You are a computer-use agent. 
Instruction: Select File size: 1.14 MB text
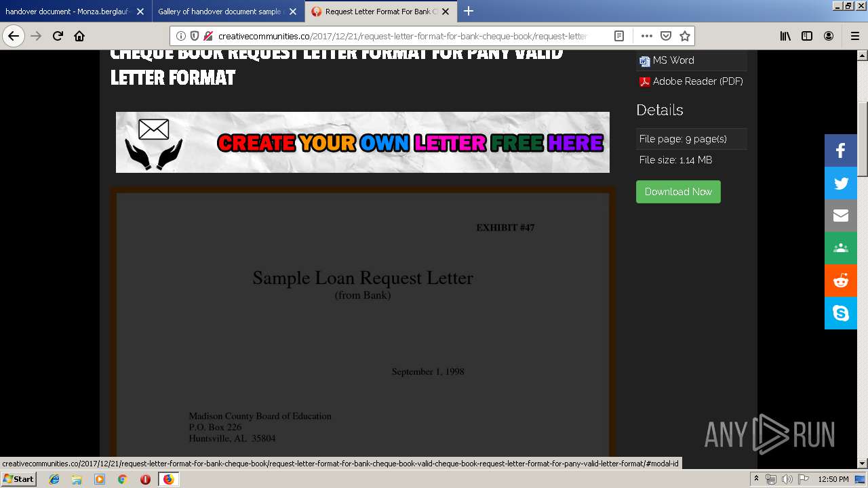(675, 160)
